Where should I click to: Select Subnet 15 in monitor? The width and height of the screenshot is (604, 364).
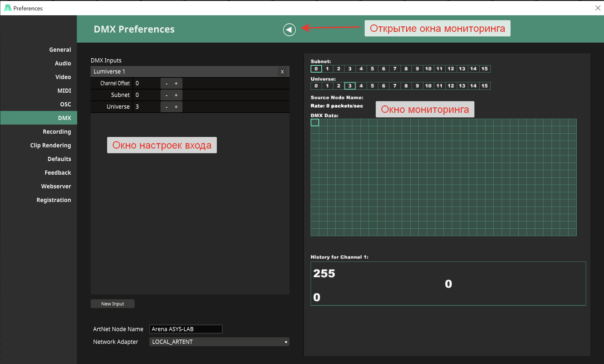click(485, 69)
